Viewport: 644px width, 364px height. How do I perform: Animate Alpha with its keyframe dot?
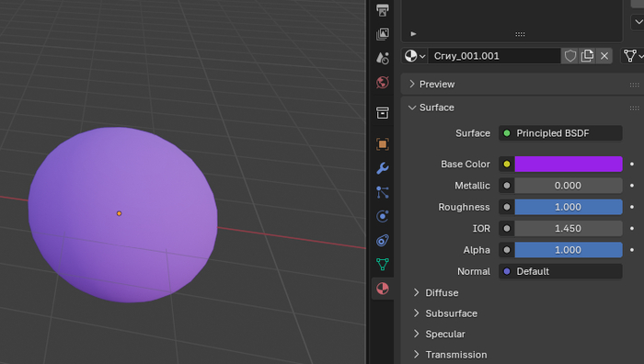[632, 250]
